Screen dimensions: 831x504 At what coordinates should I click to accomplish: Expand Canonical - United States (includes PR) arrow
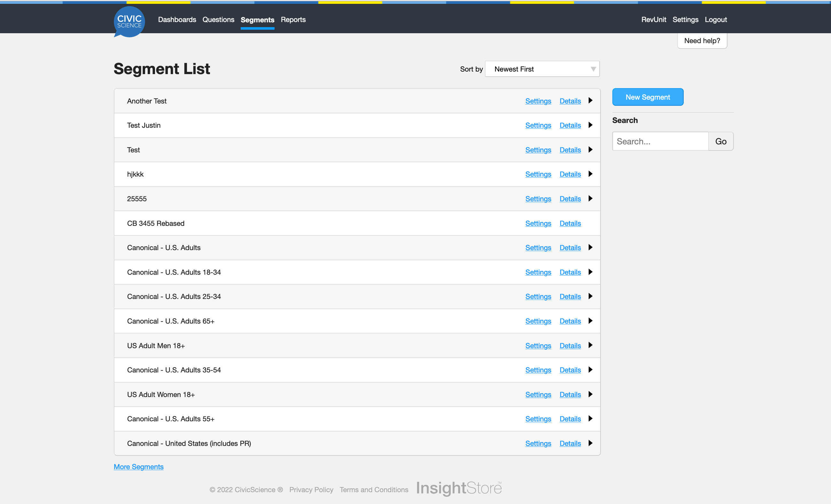pos(590,443)
